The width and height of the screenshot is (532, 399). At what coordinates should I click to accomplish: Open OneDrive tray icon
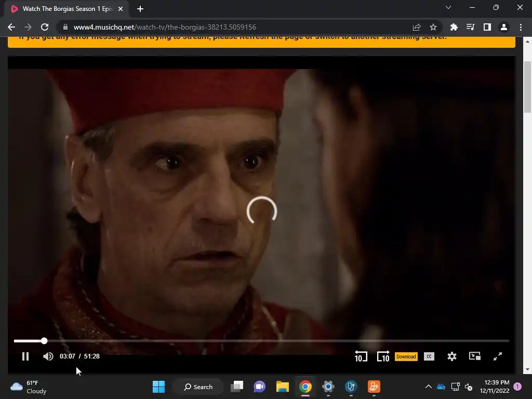(x=441, y=387)
